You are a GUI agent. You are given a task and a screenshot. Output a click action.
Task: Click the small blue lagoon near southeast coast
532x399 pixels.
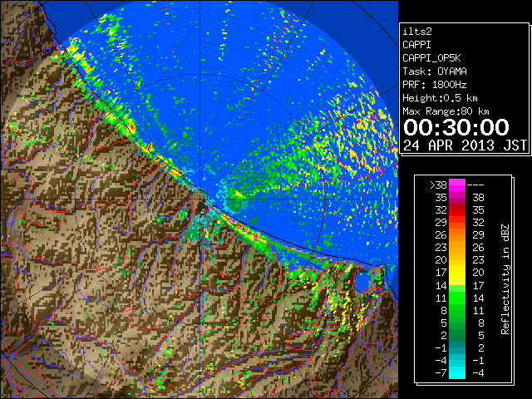pos(363,280)
